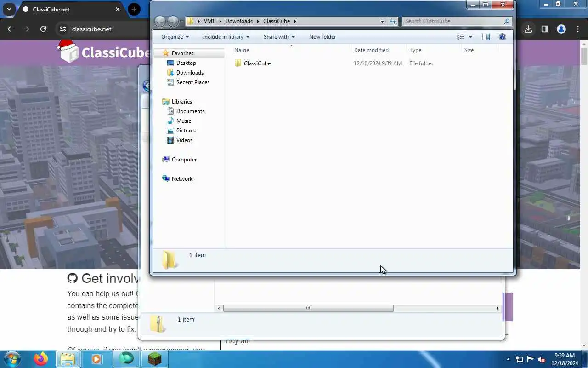Click the Desktop icon in the sidebar

(x=170, y=63)
